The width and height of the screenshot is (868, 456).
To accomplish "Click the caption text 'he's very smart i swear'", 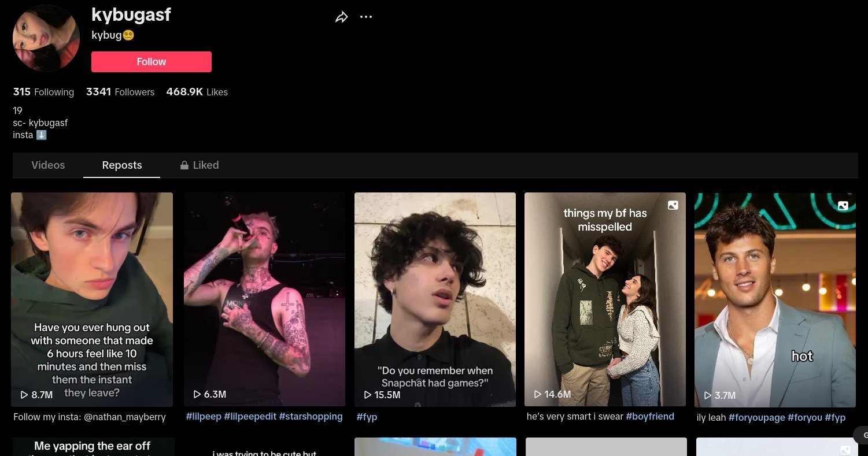I will 575,416.
